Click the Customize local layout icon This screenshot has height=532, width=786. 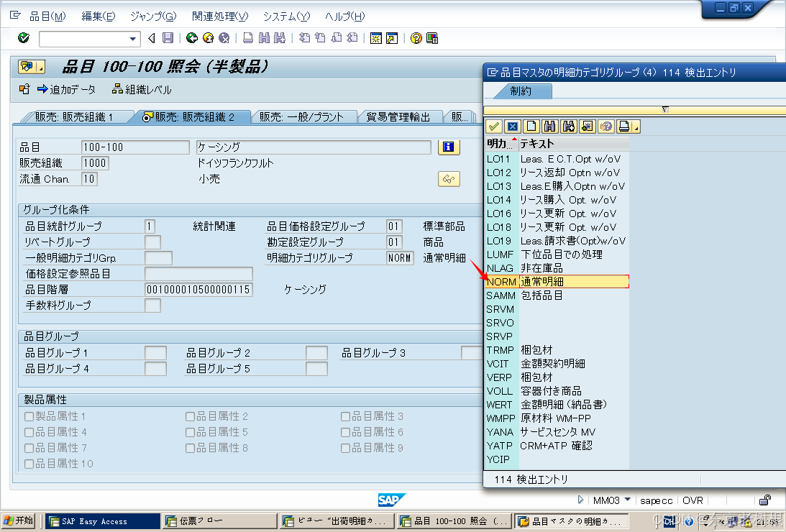(432, 38)
